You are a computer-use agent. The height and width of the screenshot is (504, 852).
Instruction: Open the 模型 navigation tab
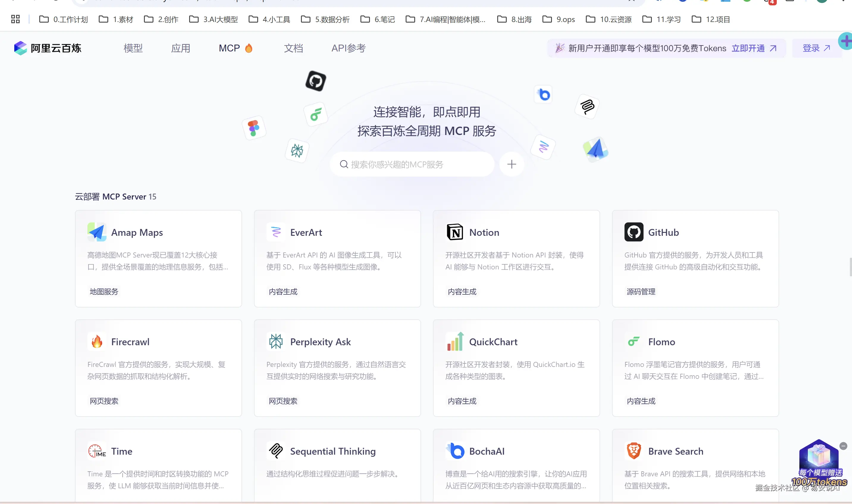click(133, 48)
